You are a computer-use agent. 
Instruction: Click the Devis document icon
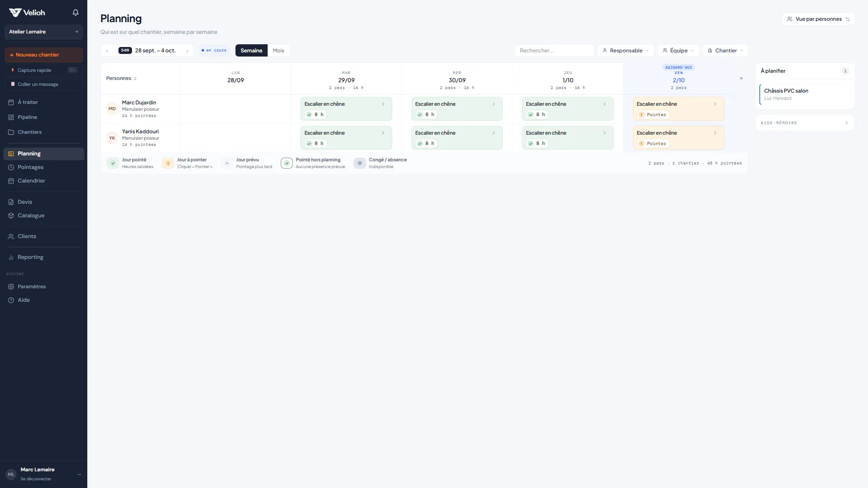11,202
